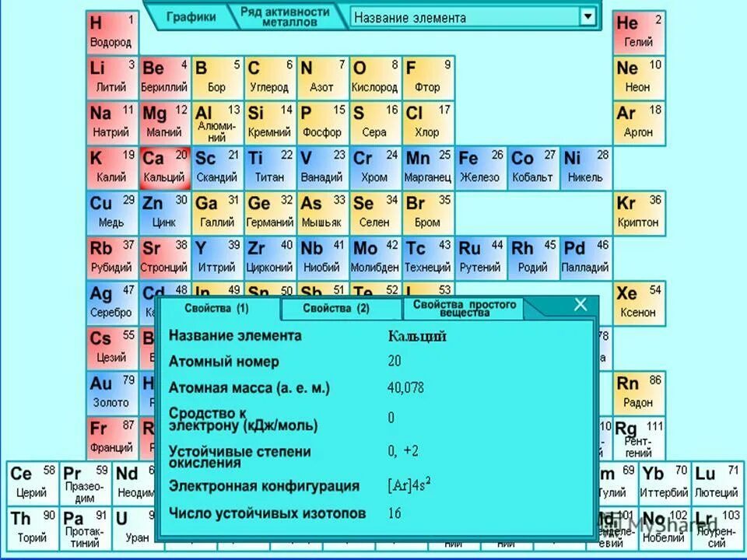747x560 pixels.
Task: Select the Ge Германий element cell
Action: point(270,213)
